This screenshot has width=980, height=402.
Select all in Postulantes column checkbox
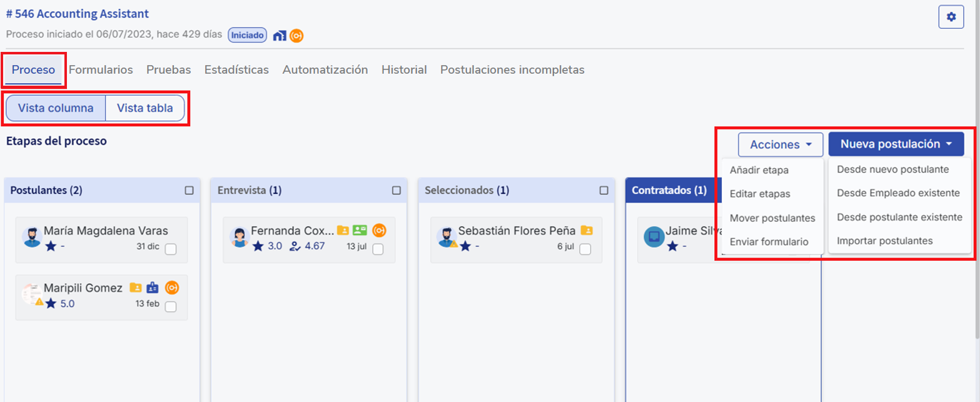189,191
